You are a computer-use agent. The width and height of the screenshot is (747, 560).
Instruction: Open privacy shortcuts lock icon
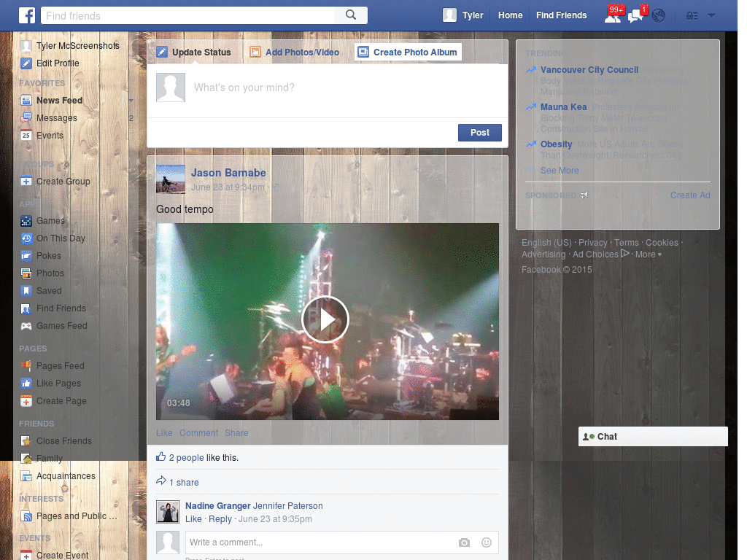(692, 16)
